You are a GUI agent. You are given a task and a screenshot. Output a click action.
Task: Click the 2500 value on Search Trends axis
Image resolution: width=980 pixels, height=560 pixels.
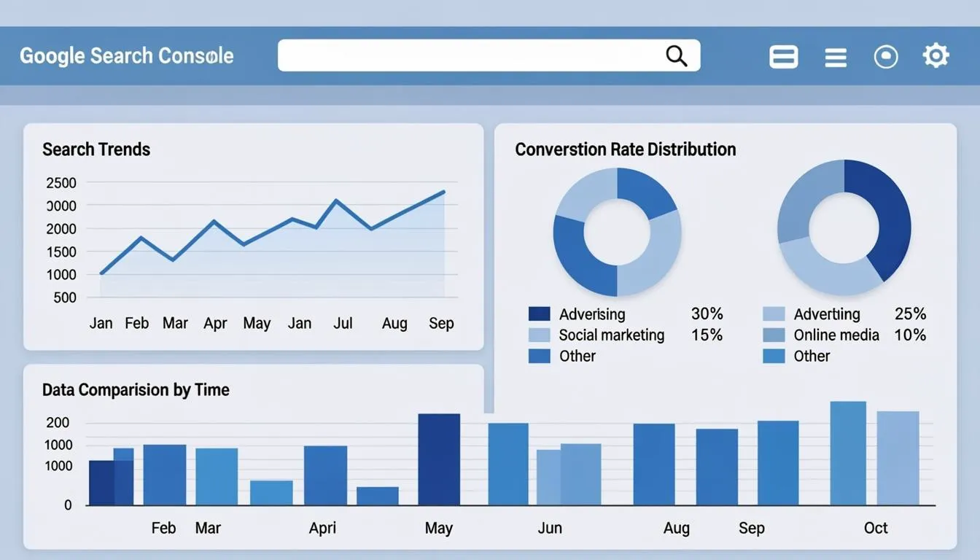click(61, 183)
